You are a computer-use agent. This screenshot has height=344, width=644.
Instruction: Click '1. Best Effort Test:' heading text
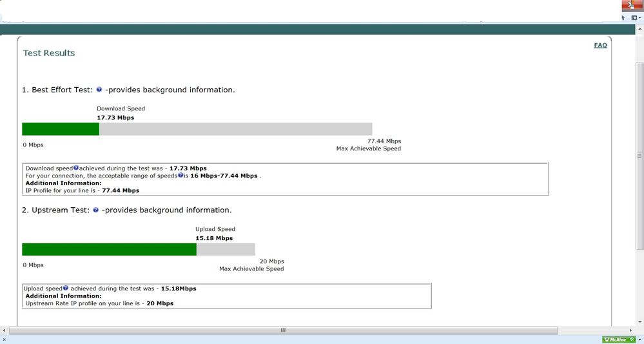(57, 90)
